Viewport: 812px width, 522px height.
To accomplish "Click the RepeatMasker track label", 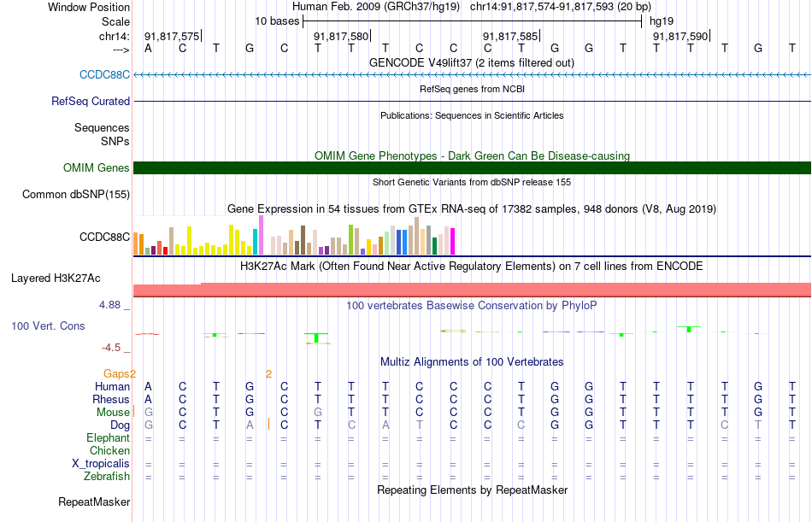I will coord(94,501).
